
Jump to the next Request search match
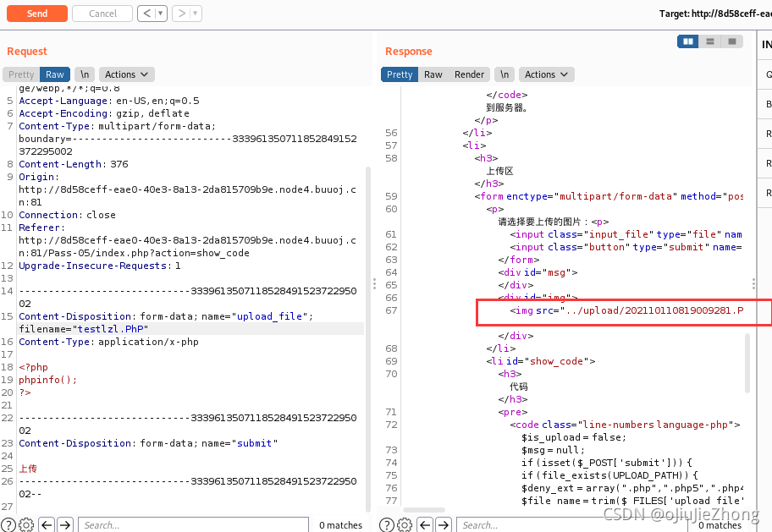(65, 525)
